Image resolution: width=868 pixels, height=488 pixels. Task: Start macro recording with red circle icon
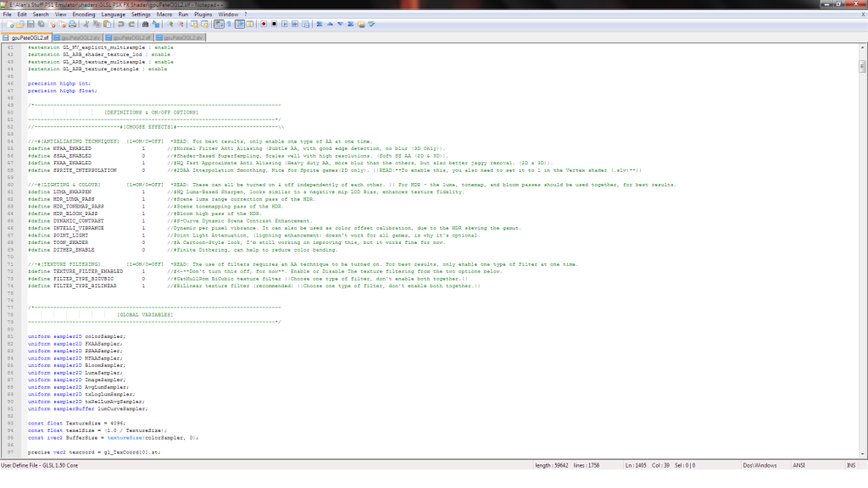click(x=264, y=25)
